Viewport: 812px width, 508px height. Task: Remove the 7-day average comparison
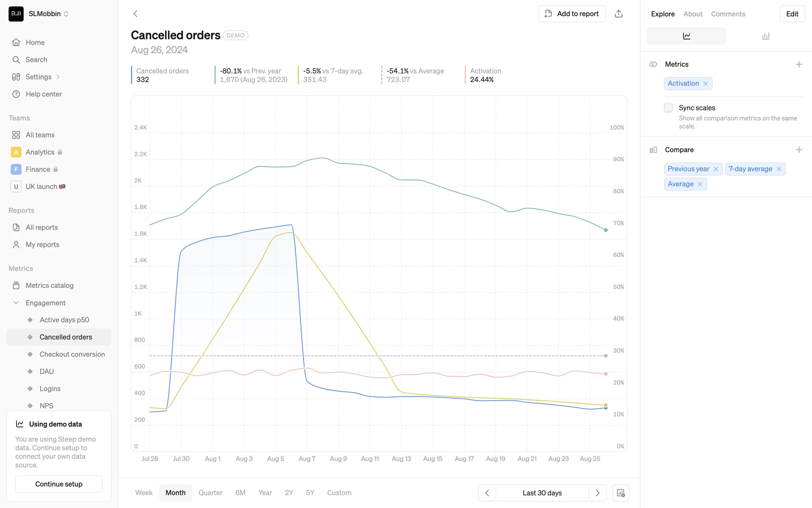pyautogui.click(x=779, y=169)
